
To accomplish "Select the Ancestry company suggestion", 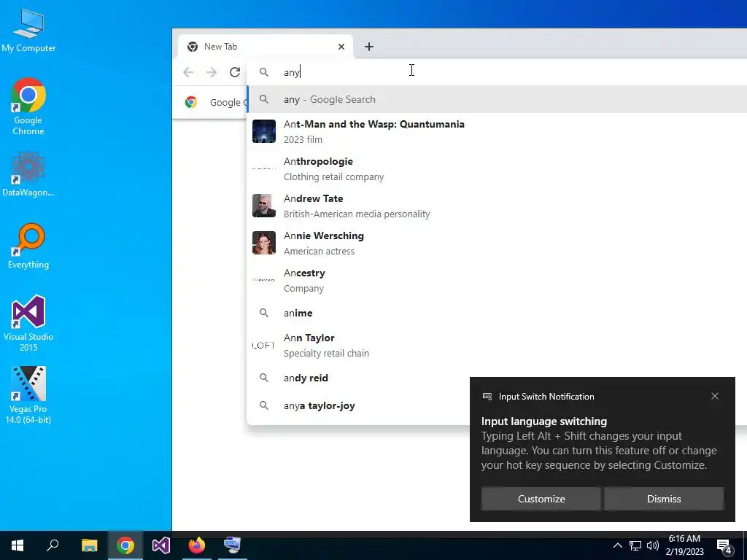I will pos(496,280).
